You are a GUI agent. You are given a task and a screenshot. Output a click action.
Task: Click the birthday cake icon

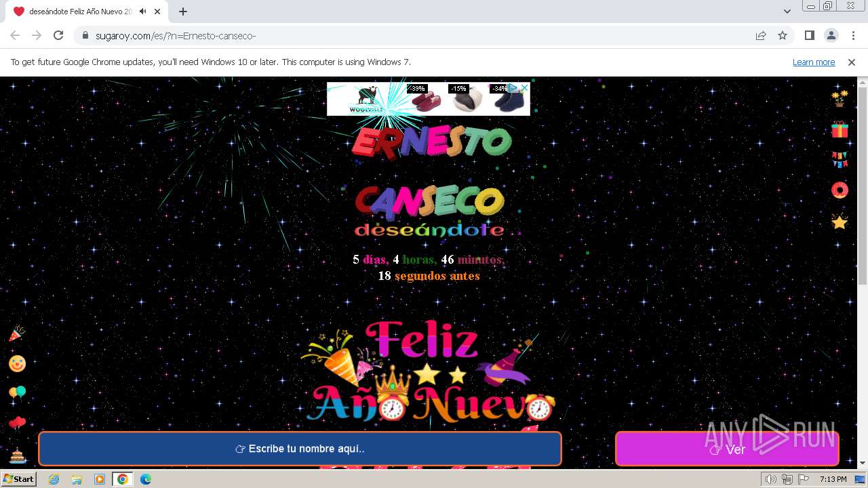(17, 455)
